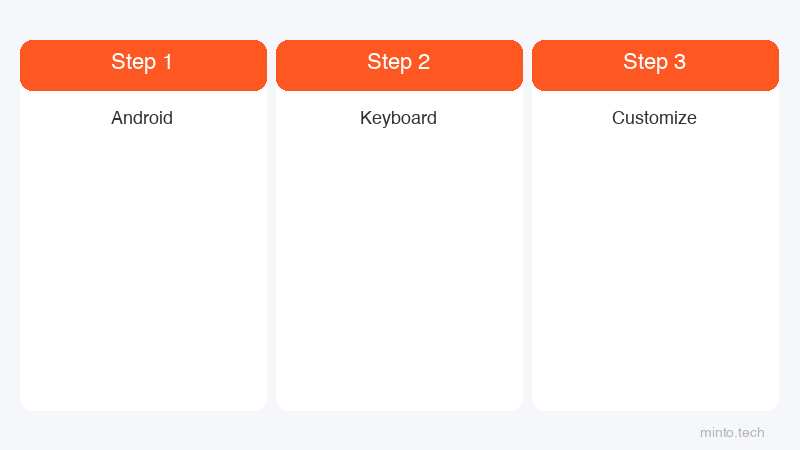
Task: Click the Customize label
Action: pos(654,118)
